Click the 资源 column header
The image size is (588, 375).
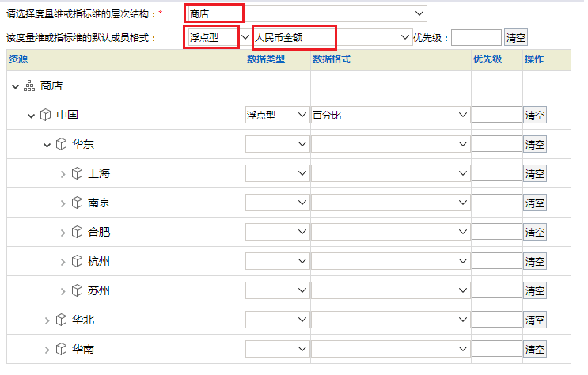18,59
